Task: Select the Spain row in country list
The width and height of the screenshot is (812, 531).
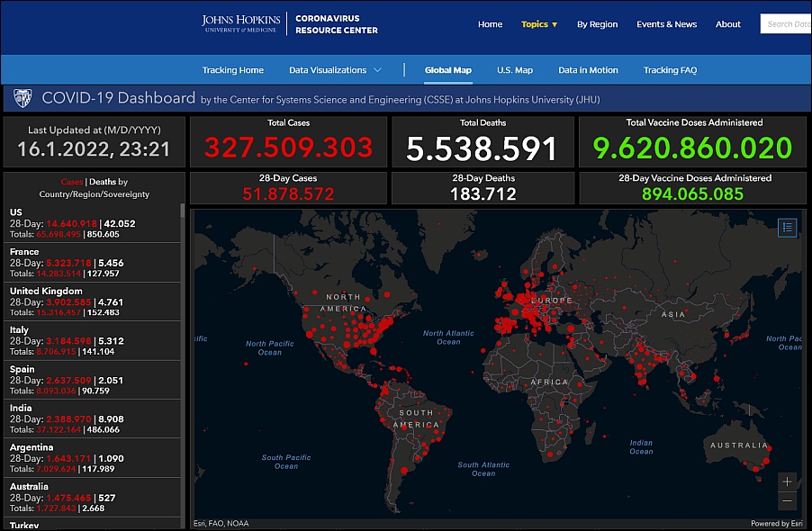Action: coord(92,380)
